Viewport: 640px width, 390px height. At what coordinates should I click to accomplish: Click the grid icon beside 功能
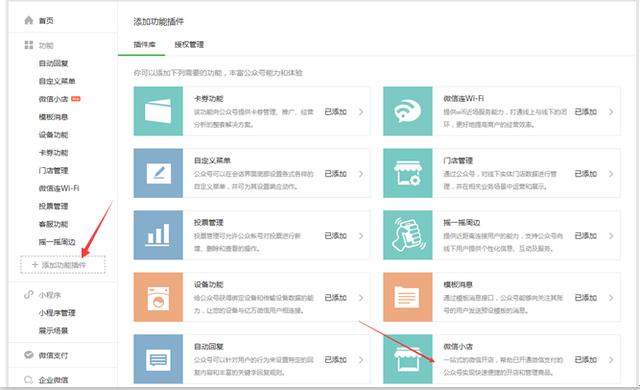pos(29,45)
